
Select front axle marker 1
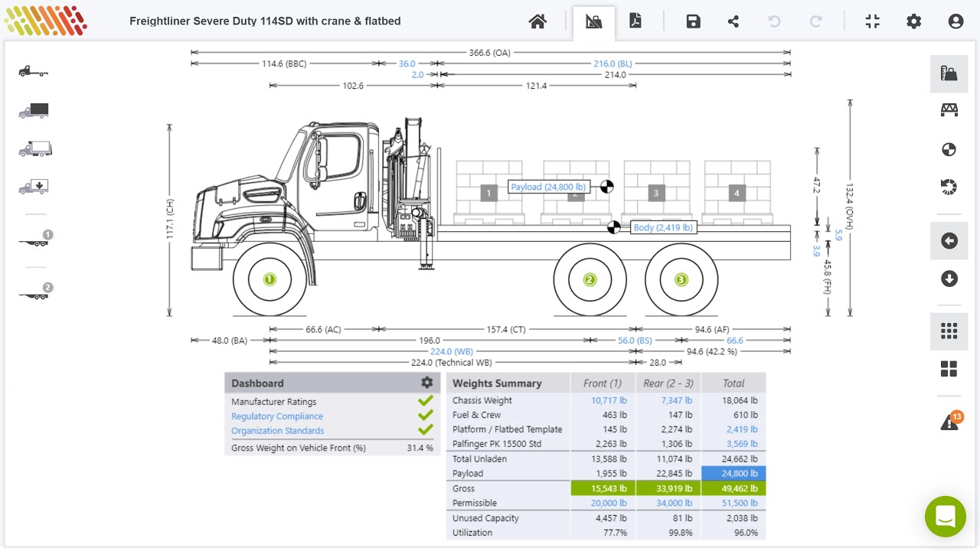click(x=269, y=279)
